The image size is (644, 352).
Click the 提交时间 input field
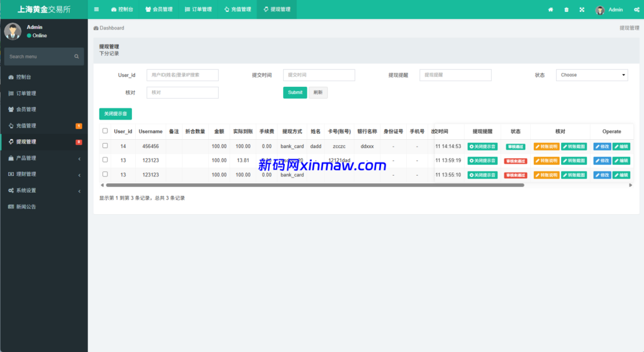click(x=319, y=75)
